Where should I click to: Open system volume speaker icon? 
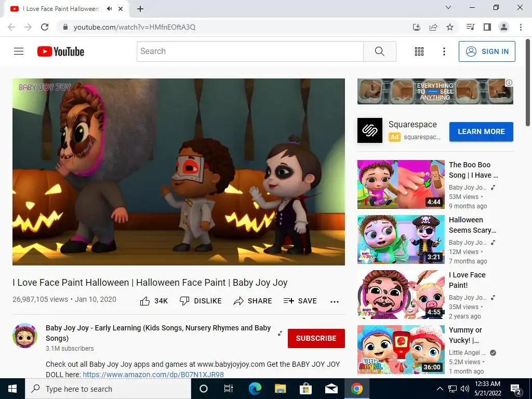click(x=465, y=389)
